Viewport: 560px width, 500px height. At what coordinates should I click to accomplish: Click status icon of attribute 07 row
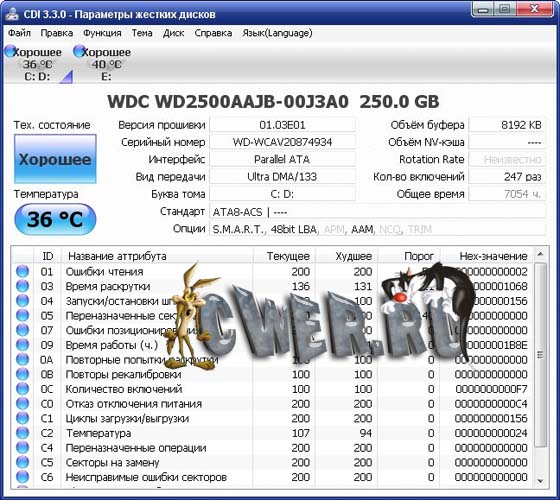[x=22, y=330]
